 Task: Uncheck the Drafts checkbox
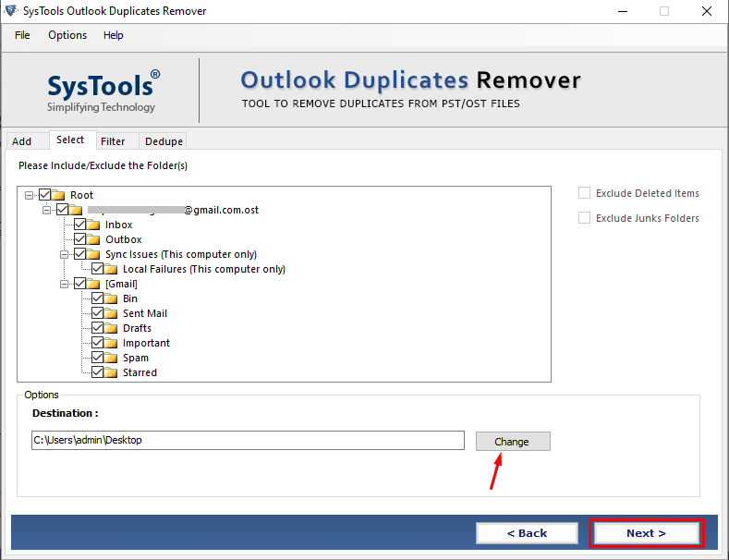click(98, 328)
